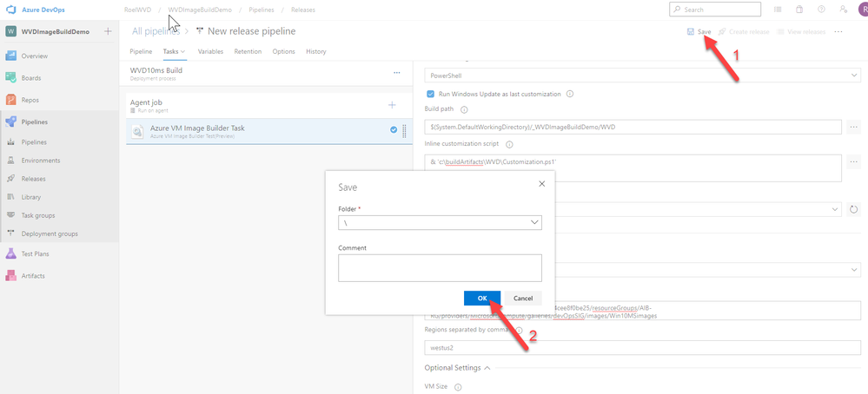
Task: Click the WVDImageBuildDemo project tile icon
Action: click(10, 31)
